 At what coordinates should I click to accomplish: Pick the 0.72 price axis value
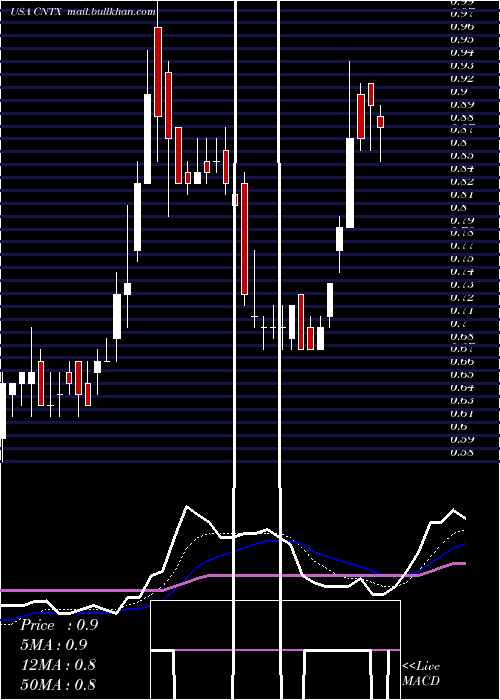click(x=461, y=297)
